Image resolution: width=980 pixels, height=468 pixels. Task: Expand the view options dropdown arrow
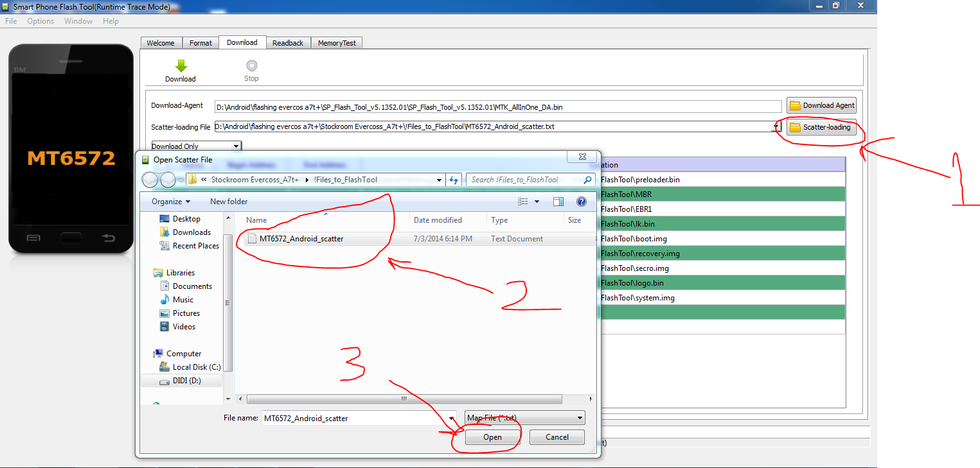(x=537, y=202)
